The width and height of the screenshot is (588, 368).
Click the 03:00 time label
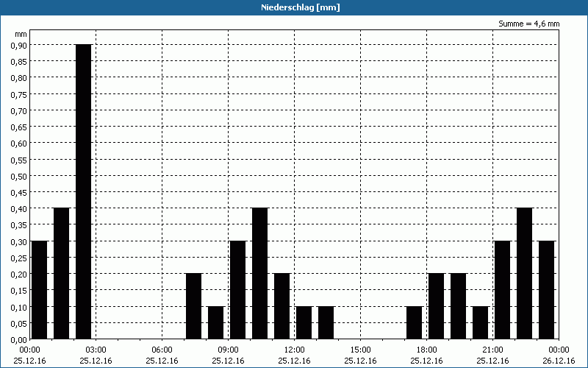pos(96,350)
